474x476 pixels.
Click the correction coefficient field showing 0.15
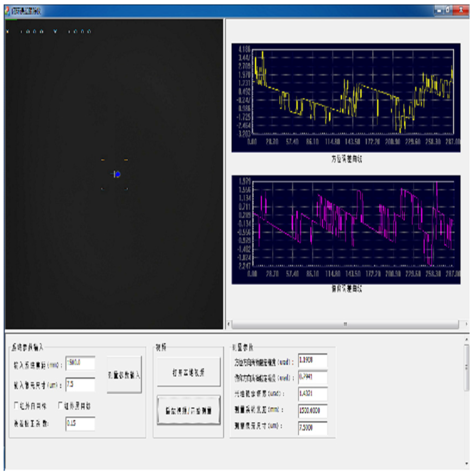click(80, 424)
